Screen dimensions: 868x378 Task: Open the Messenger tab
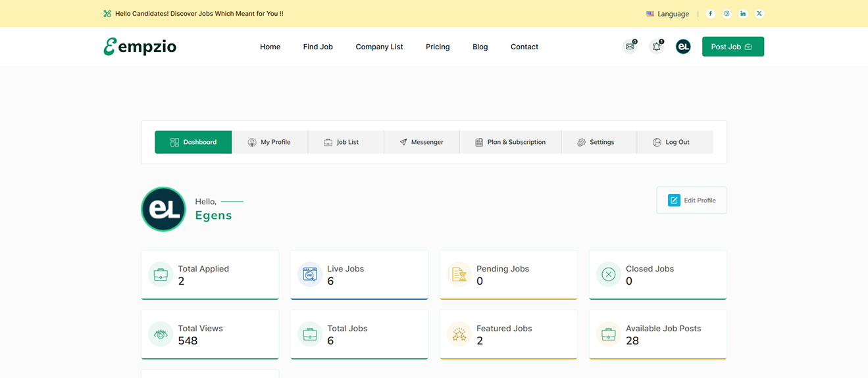pos(422,142)
